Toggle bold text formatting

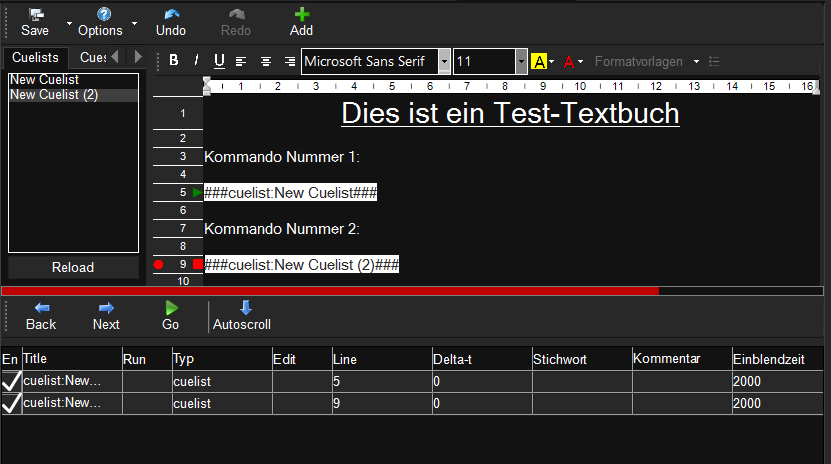pyautogui.click(x=174, y=61)
